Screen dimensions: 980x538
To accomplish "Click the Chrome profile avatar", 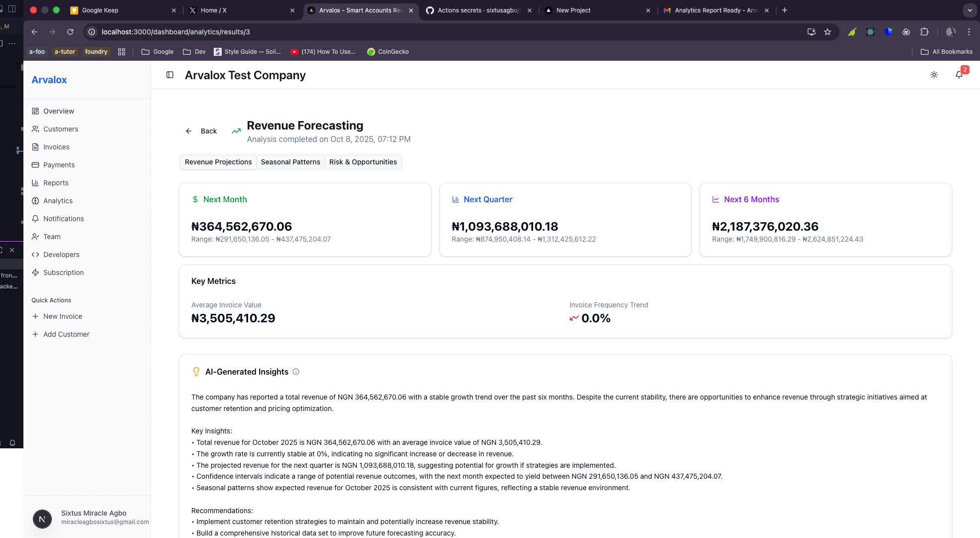I will click(951, 32).
